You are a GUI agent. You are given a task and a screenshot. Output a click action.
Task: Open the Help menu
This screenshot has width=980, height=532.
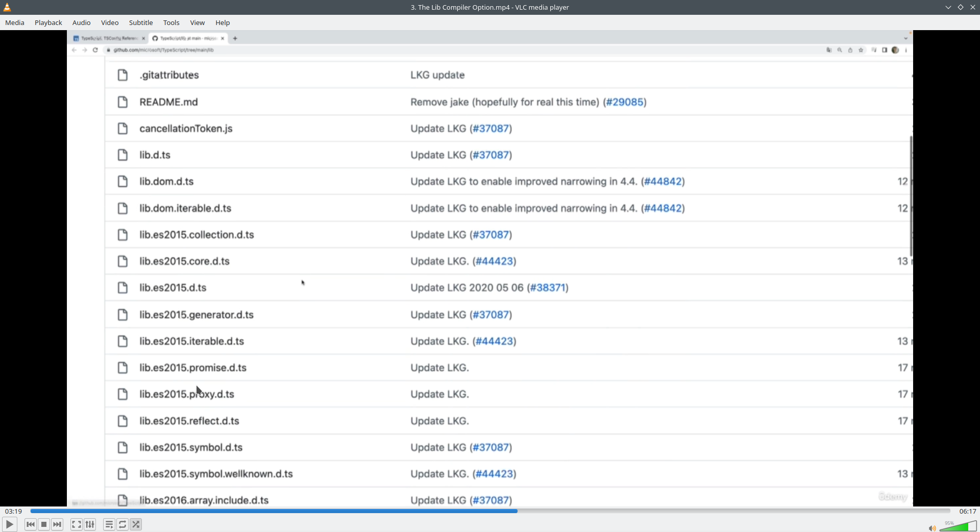click(223, 22)
